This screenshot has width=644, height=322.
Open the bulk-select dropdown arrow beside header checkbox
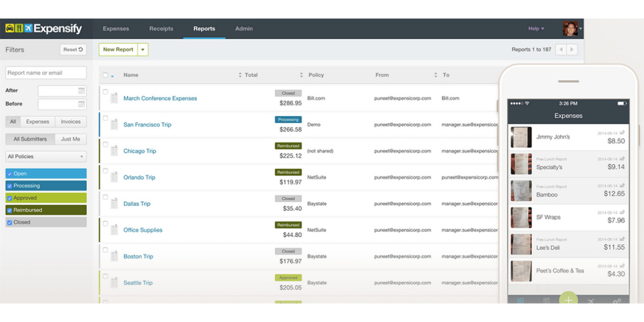[112, 76]
